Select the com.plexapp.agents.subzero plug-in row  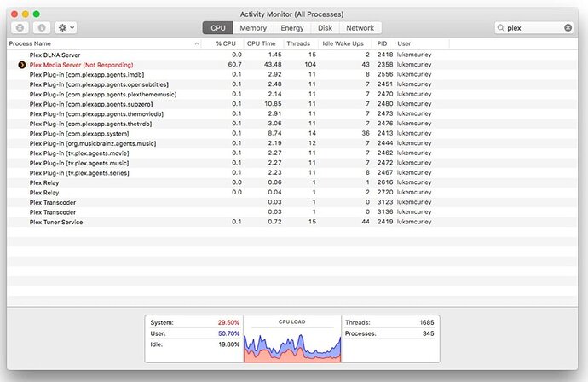(x=291, y=104)
